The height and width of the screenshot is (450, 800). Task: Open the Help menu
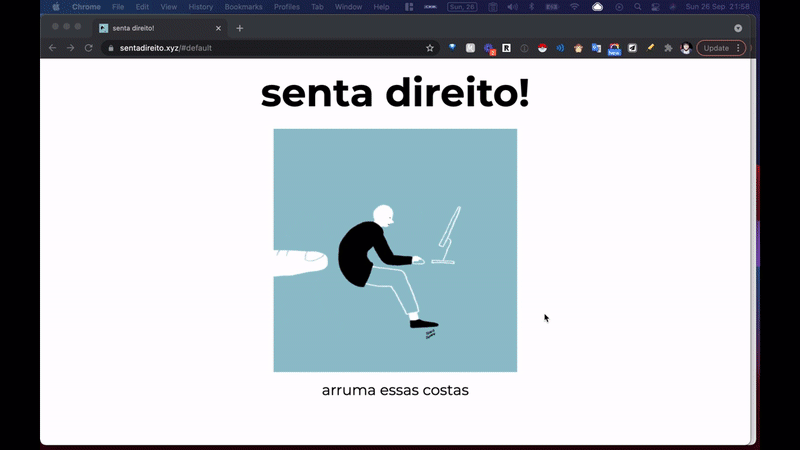(x=381, y=7)
